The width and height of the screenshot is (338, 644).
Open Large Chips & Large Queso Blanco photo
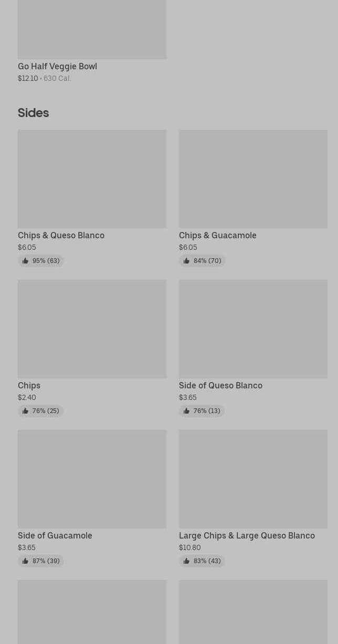(x=253, y=479)
